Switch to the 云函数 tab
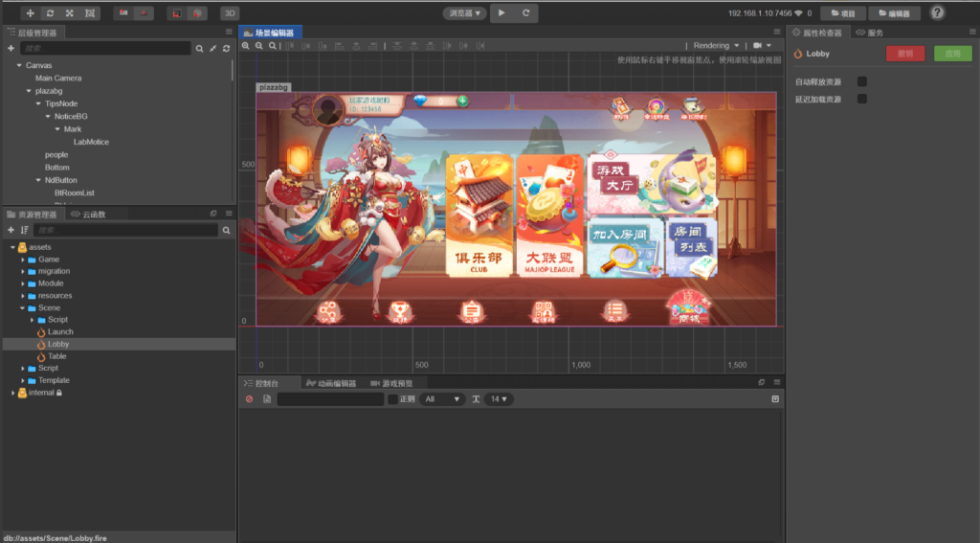The image size is (980, 543). [x=93, y=214]
